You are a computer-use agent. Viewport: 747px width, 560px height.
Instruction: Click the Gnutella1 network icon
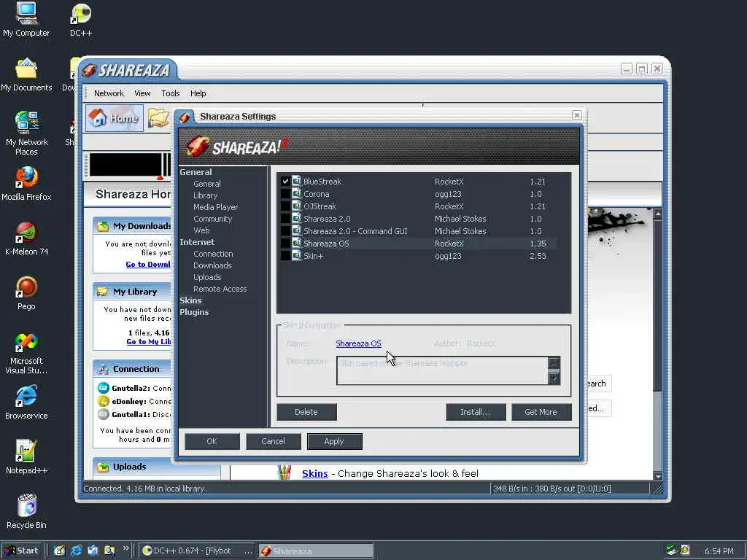(104, 415)
